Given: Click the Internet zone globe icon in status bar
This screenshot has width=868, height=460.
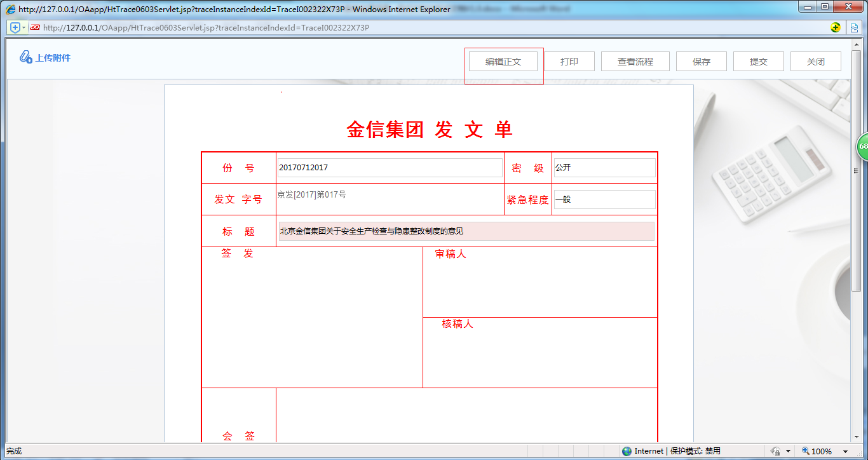Looking at the screenshot, I should click(x=627, y=451).
